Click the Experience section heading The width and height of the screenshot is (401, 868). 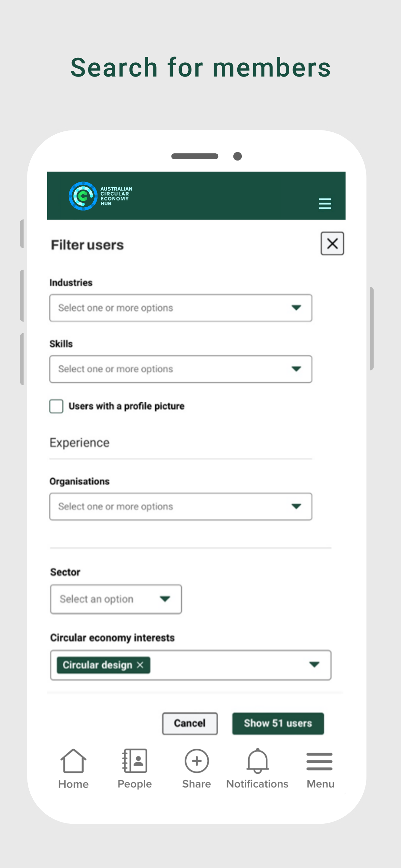(x=79, y=442)
